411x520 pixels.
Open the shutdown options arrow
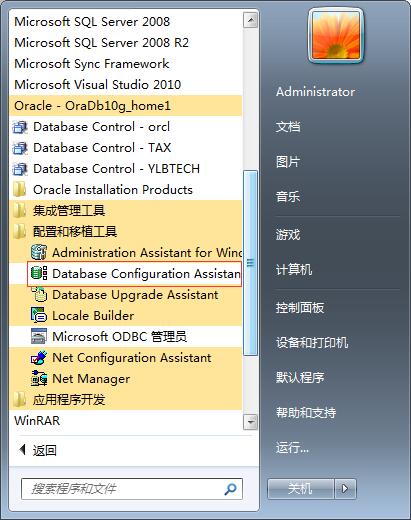[345, 489]
